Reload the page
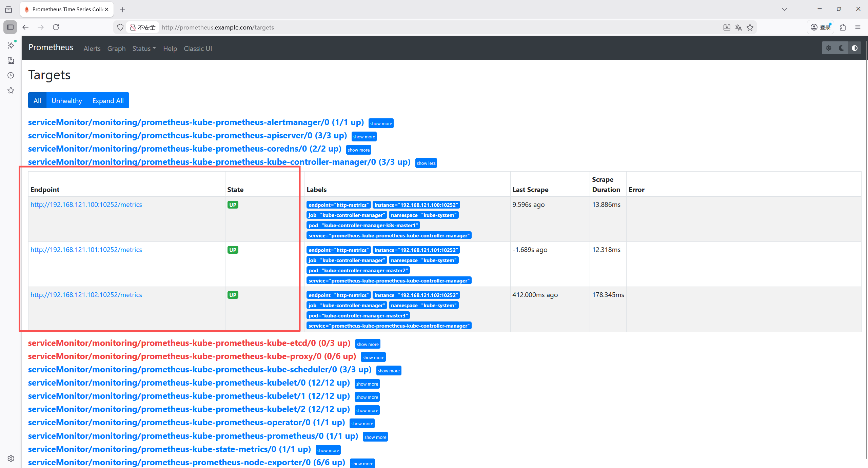The width and height of the screenshot is (868, 468). pyautogui.click(x=56, y=27)
